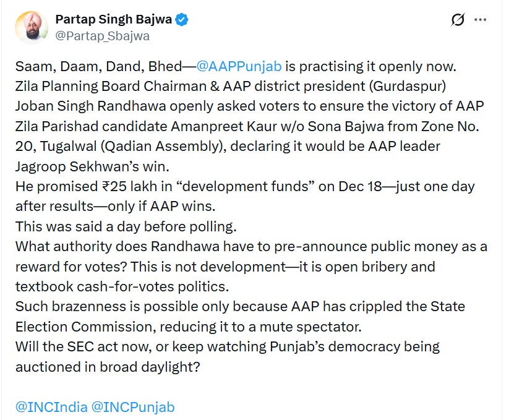
Task: Click the 'Saam, Daam, Dand, Bhed' opening phrase
Action: click(x=98, y=66)
